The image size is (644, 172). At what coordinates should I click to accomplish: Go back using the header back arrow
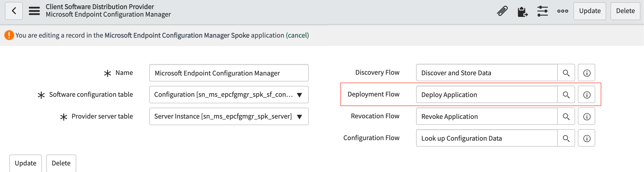14,11
